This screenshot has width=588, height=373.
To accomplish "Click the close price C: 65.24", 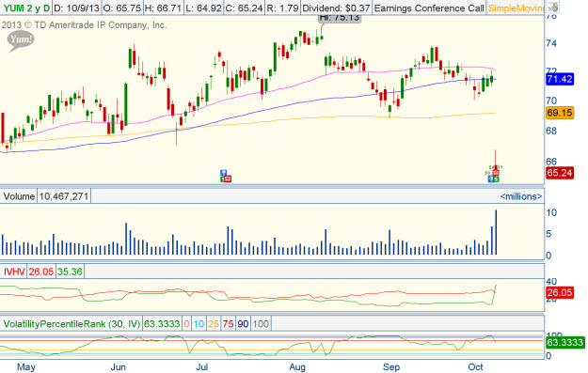I will [244, 8].
